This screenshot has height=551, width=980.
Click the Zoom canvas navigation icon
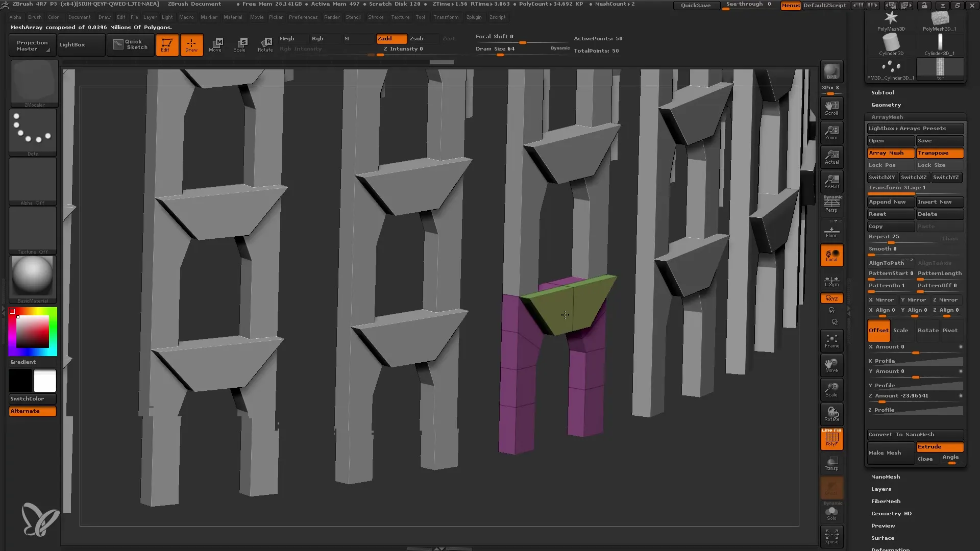(x=831, y=133)
